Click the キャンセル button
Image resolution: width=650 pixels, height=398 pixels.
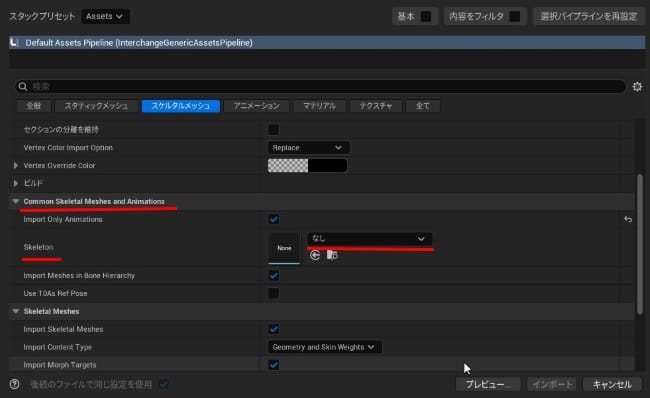coord(612,384)
